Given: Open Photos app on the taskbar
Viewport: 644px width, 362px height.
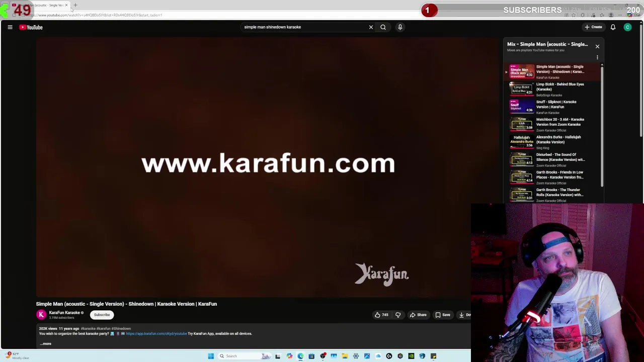Looking at the screenshot, I should pyautogui.click(x=367, y=356).
